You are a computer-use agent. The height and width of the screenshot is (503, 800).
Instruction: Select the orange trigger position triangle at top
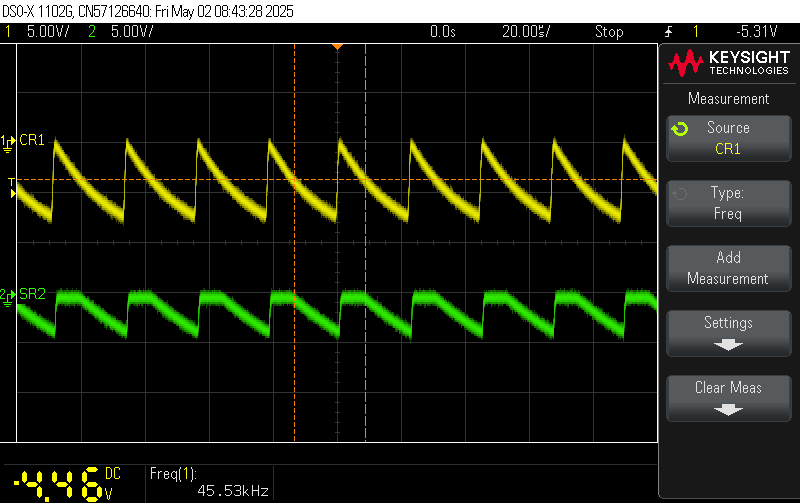tap(338, 47)
